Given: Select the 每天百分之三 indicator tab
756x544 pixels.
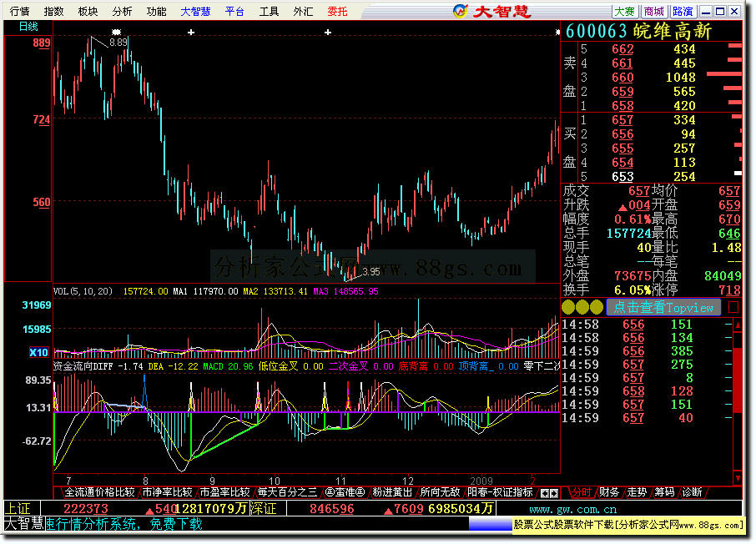Looking at the screenshot, I should click(x=287, y=492).
